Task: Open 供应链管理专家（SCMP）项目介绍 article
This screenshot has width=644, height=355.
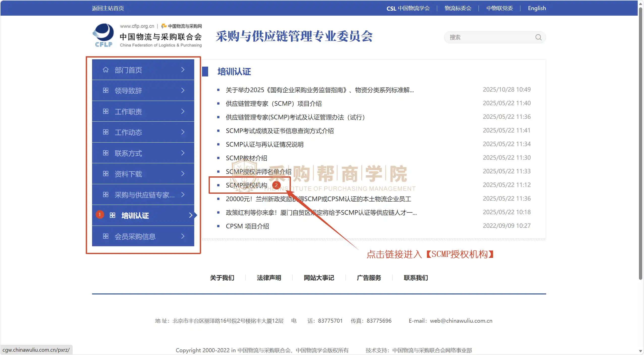Action: coord(274,103)
